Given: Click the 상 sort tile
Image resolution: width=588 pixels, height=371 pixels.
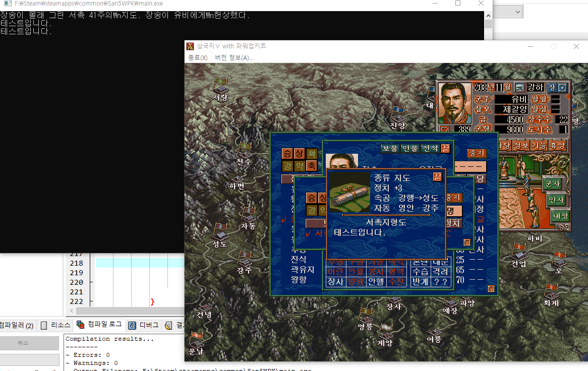Looking at the screenshot, I should pyautogui.click(x=299, y=153).
